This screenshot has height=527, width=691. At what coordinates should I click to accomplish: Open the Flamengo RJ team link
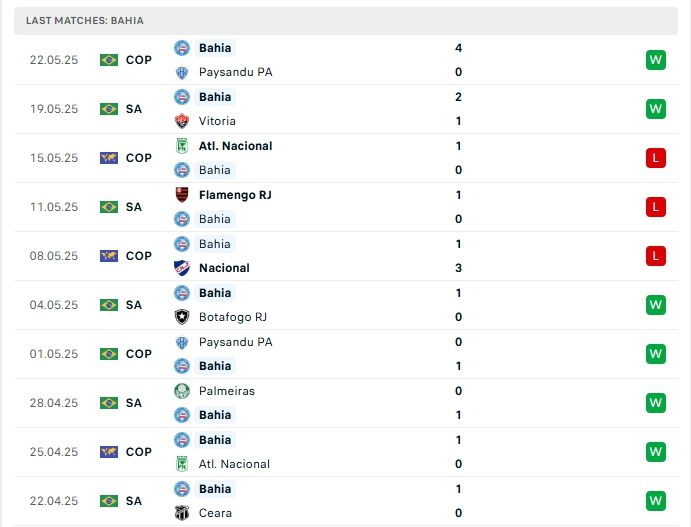(235, 195)
